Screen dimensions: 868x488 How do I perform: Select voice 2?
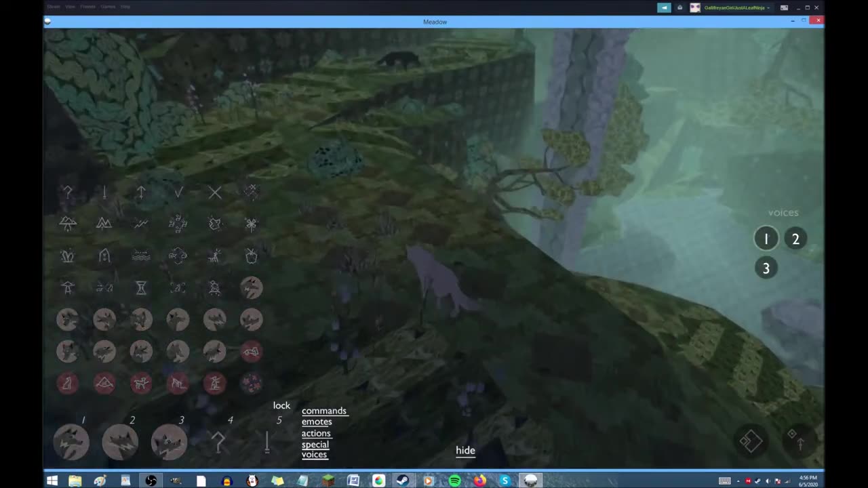click(795, 239)
